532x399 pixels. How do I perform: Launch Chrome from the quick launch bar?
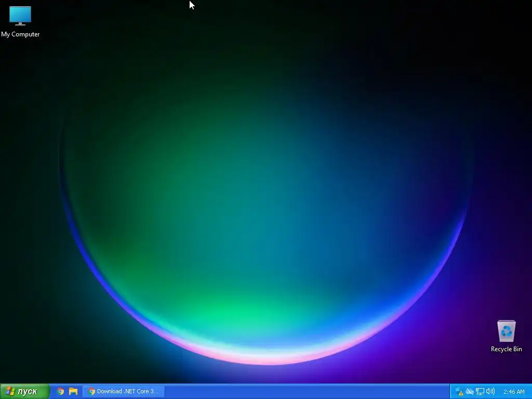pos(60,391)
